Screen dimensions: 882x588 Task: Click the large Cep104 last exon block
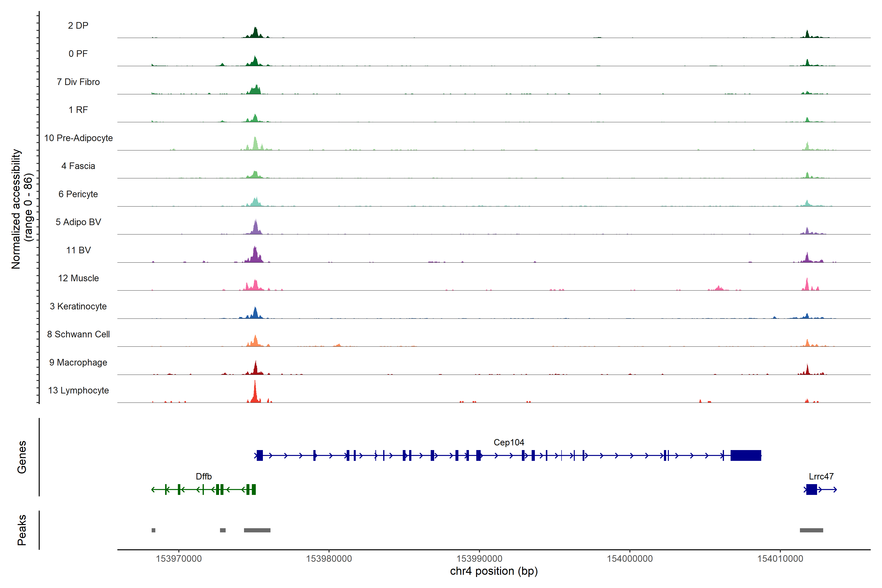pos(746,455)
